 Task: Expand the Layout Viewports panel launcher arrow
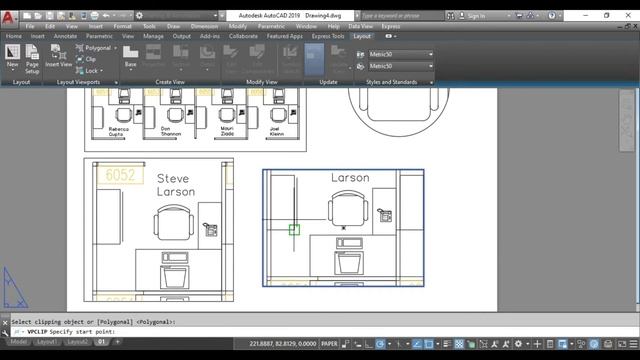116,82
